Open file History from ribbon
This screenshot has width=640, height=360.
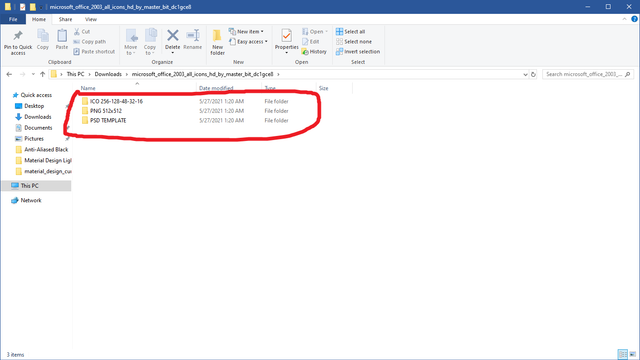[314, 52]
